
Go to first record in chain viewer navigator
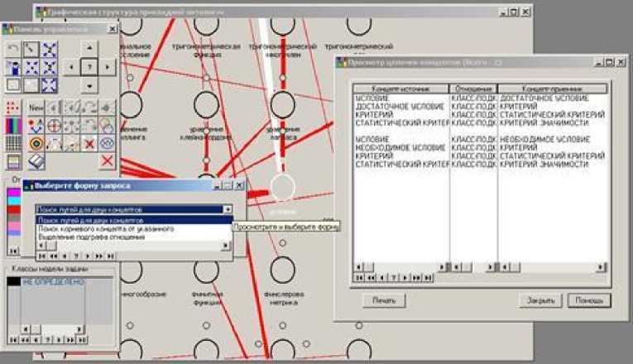[x=359, y=277]
